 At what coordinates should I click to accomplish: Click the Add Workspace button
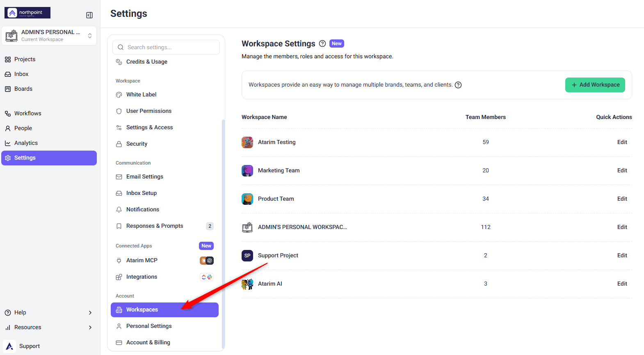tap(595, 85)
